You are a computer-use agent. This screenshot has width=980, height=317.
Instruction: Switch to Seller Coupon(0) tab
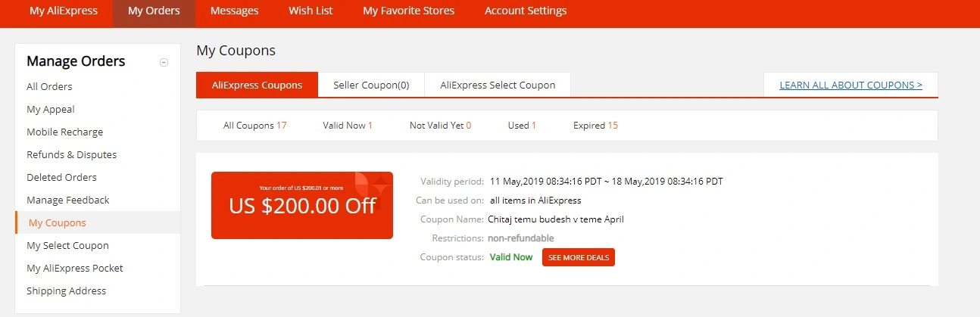371,85
